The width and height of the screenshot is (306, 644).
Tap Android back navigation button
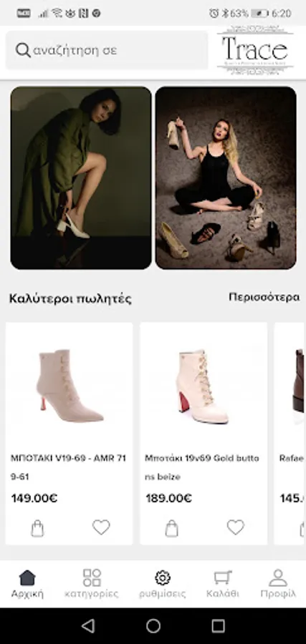tap(88, 626)
